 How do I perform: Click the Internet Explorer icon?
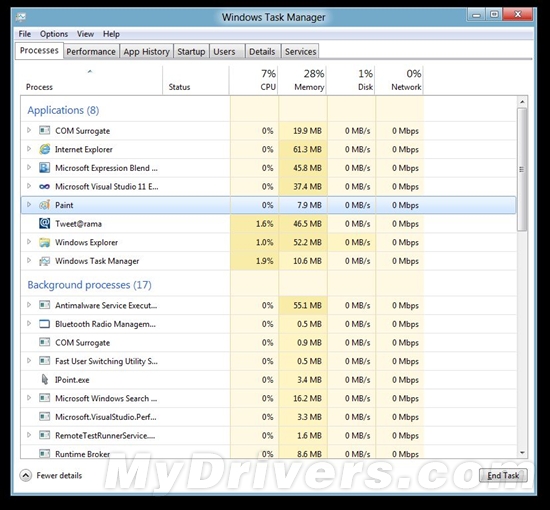click(45, 149)
